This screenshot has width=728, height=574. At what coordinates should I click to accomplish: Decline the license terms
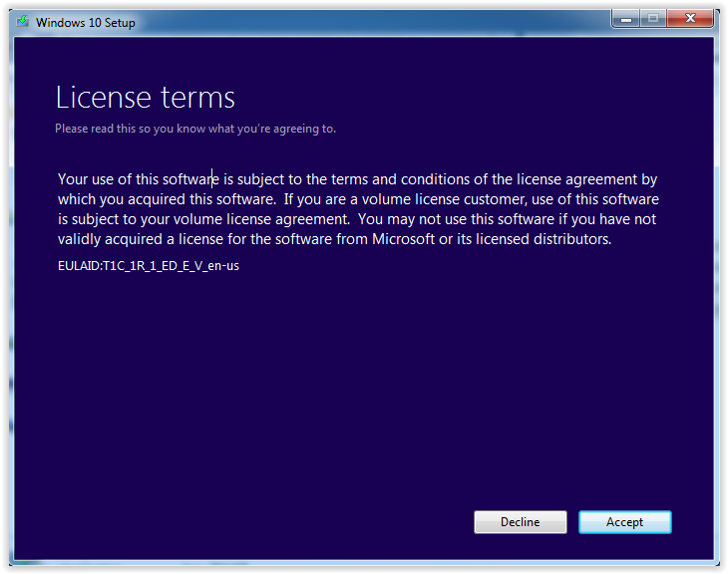click(x=520, y=522)
